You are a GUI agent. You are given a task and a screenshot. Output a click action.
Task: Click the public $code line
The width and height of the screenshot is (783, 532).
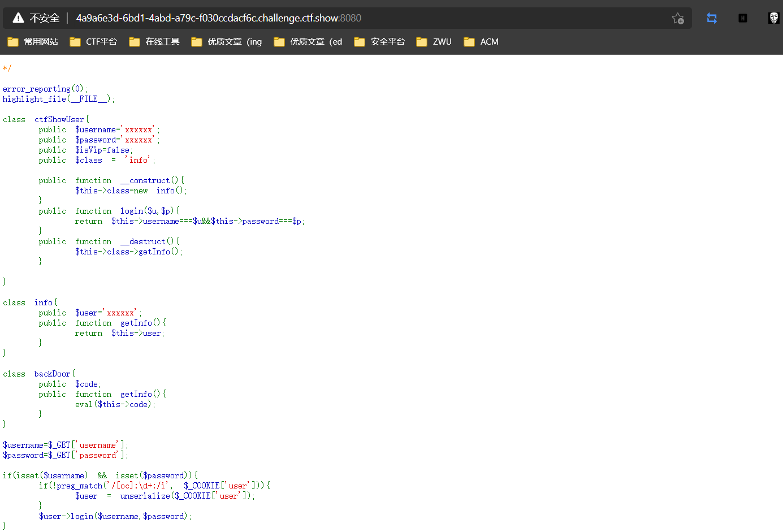pyautogui.click(x=70, y=384)
